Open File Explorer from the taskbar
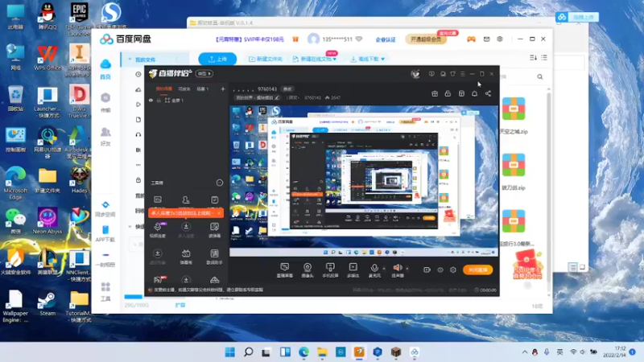This screenshot has height=362, width=644. (x=322, y=352)
